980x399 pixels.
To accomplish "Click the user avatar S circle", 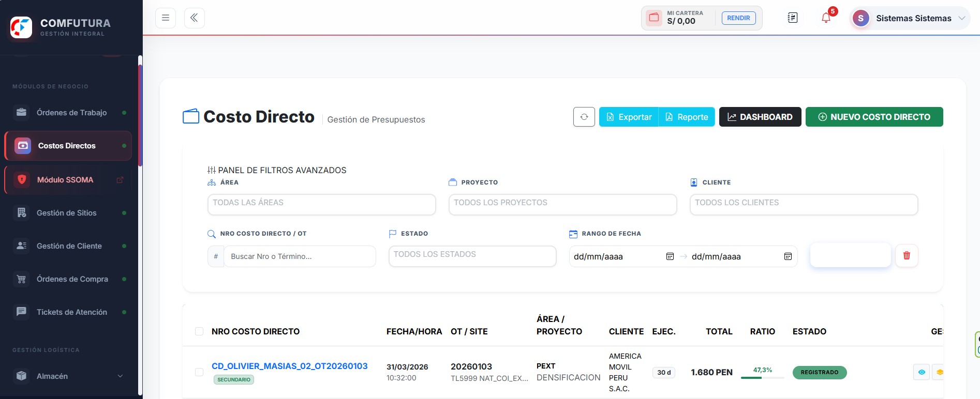I will pos(860,19).
